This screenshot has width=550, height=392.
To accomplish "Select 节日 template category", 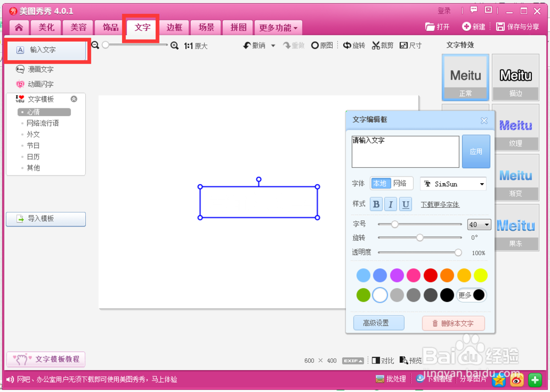I will (33, 146).
